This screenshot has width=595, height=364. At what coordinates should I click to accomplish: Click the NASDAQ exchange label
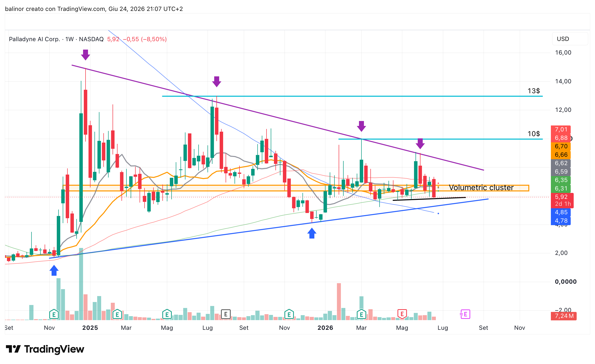click(91, 39)
